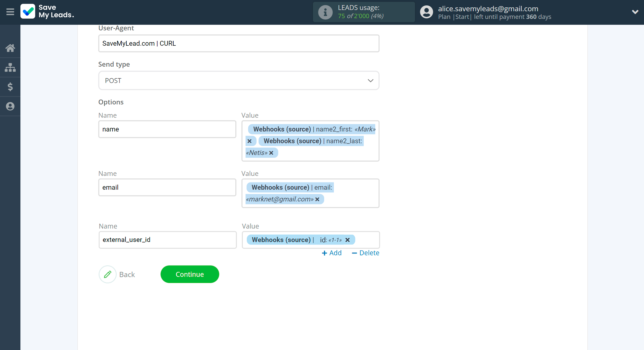Image resolution: width=644 pixels, height=350 pixels.
Task: Open connections sitemap icon in sidebar
Action: click(10, 67)
